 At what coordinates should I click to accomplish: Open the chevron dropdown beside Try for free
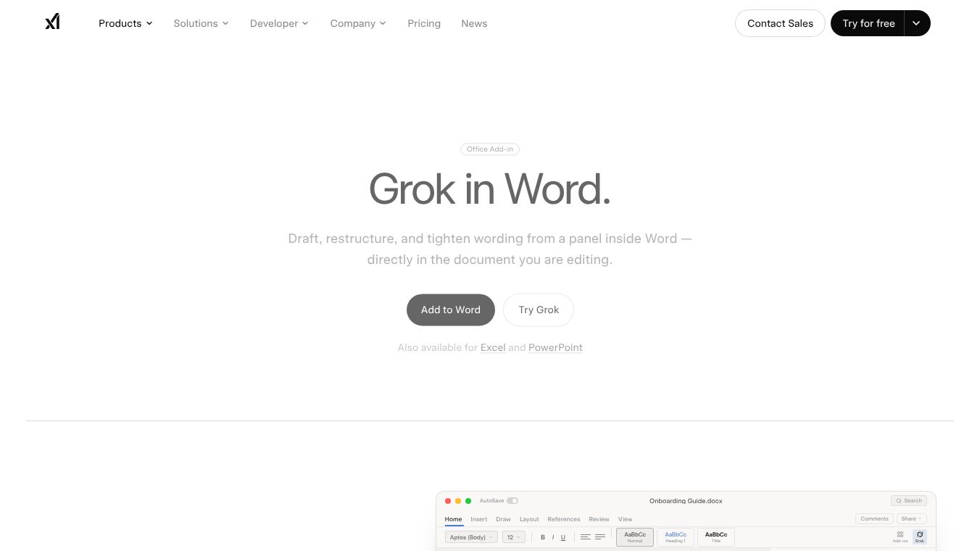[917, 23]
